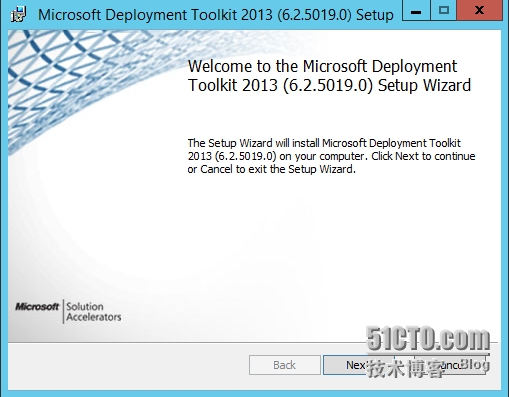The image size is (509, 397).
Task: Click the 'The Setup Wizard will install' paragraph
Action: click(x=331, y=156)
